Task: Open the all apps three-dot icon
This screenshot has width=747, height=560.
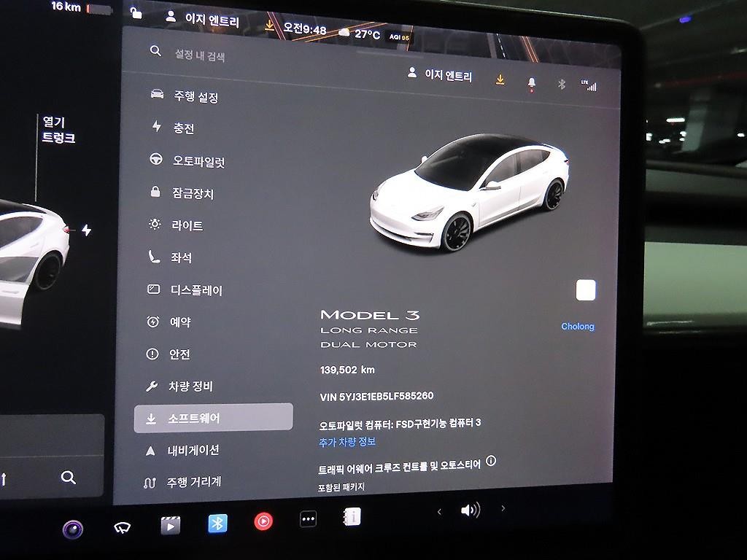Action: [x=309, y=519]
